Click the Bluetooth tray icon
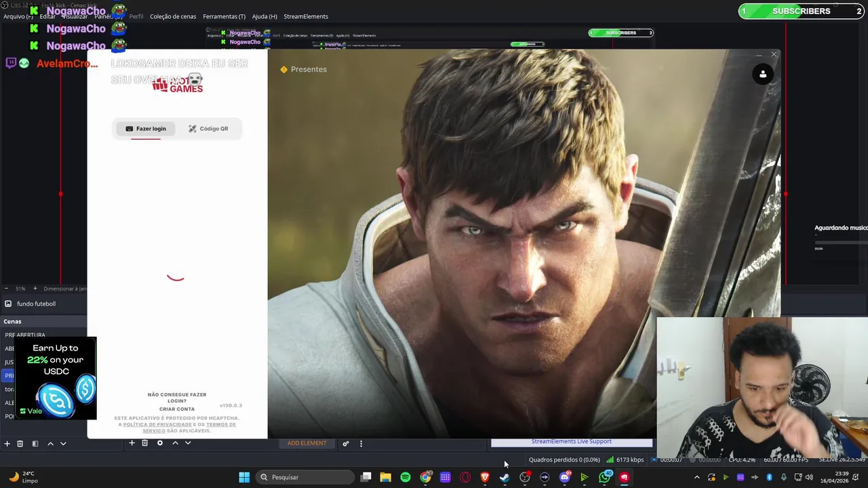 (x=770, y=477)
